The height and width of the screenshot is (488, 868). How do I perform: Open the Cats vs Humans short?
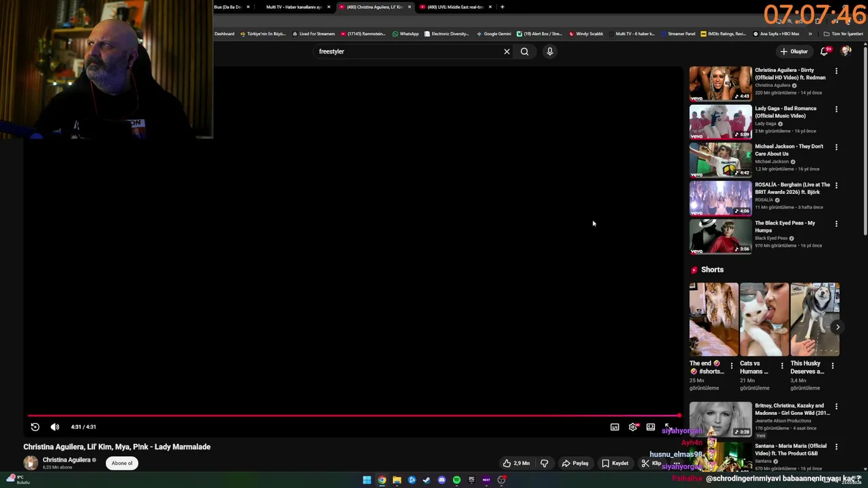click(764, 319)
